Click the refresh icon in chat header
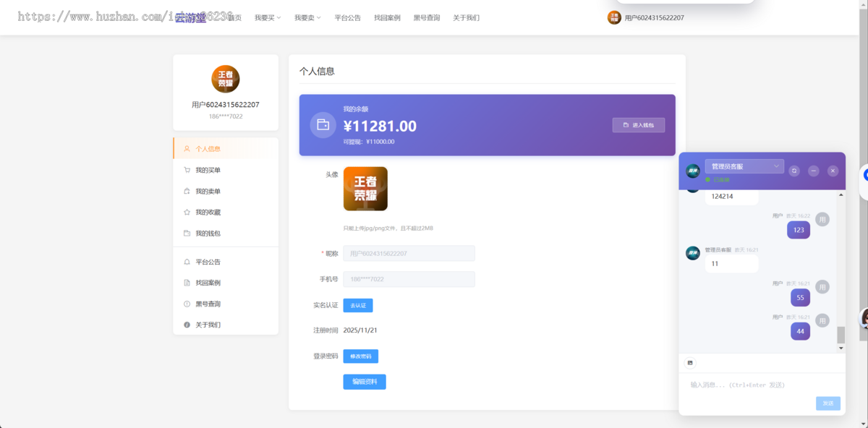This screenshot has width=868, height=428. click(794, 171)
